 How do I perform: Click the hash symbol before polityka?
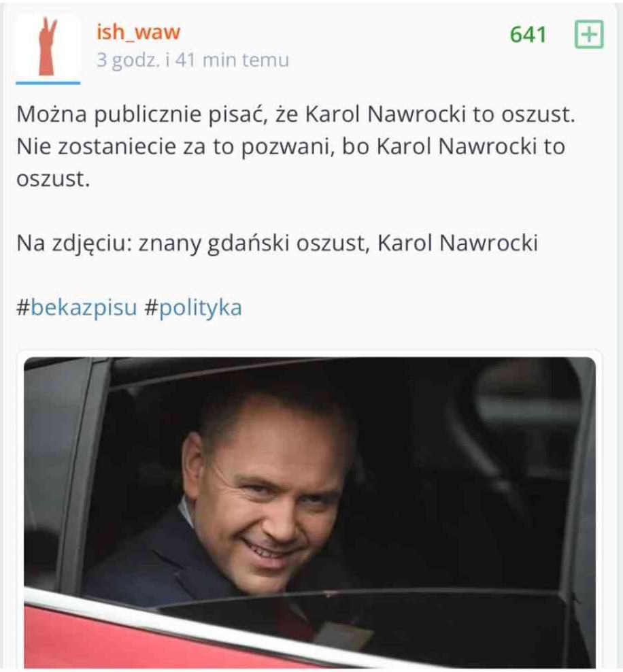point(151,307)
